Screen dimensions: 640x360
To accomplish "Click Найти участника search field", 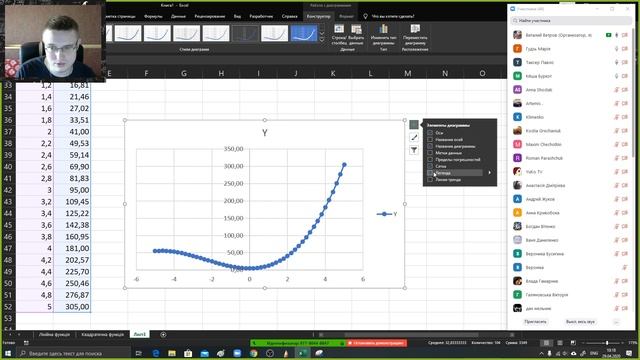I will pos(572,20).
